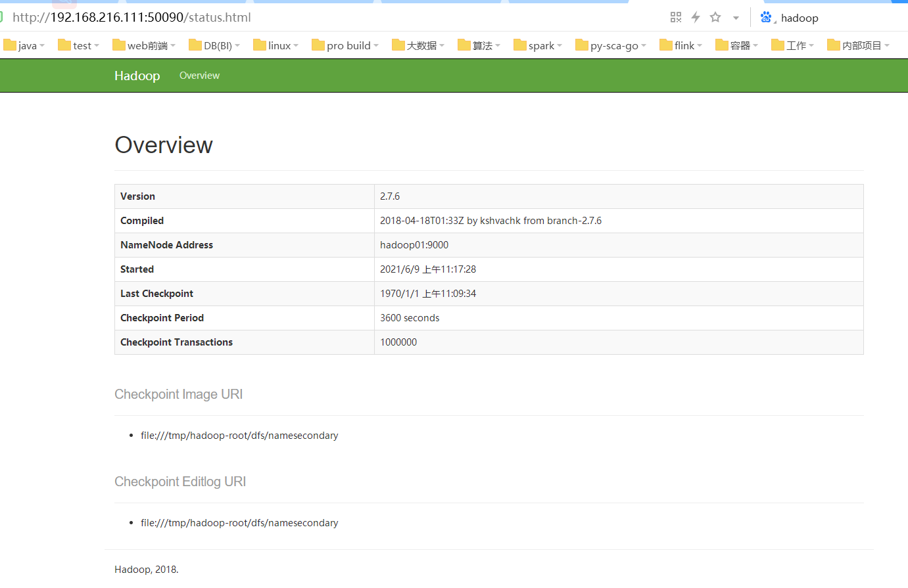Open the 工作 bookmarks folder
Image resolution: width=908 pixels, height=588 pixels.
pyautogui.click(x=793, y=45)
